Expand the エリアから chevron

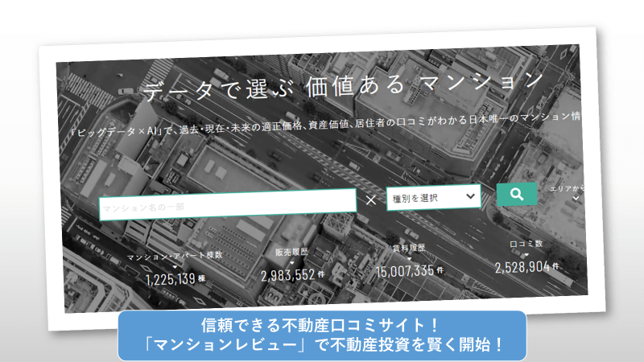click(576, 199)
